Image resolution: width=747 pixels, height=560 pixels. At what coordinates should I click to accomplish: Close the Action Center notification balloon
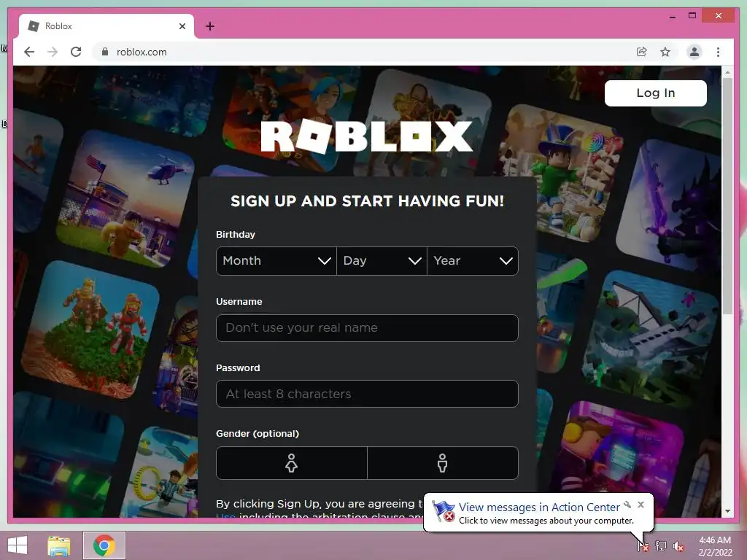click(640, 505)
